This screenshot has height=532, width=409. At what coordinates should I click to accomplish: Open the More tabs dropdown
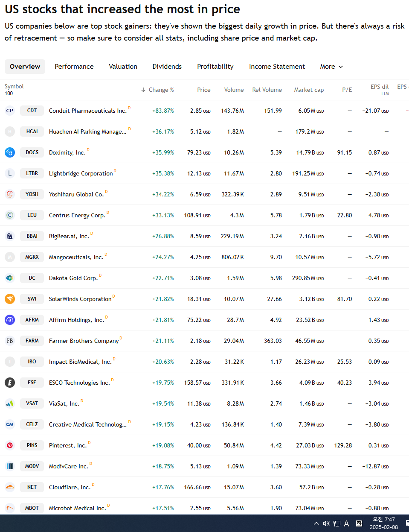click(x=331, y=67)
